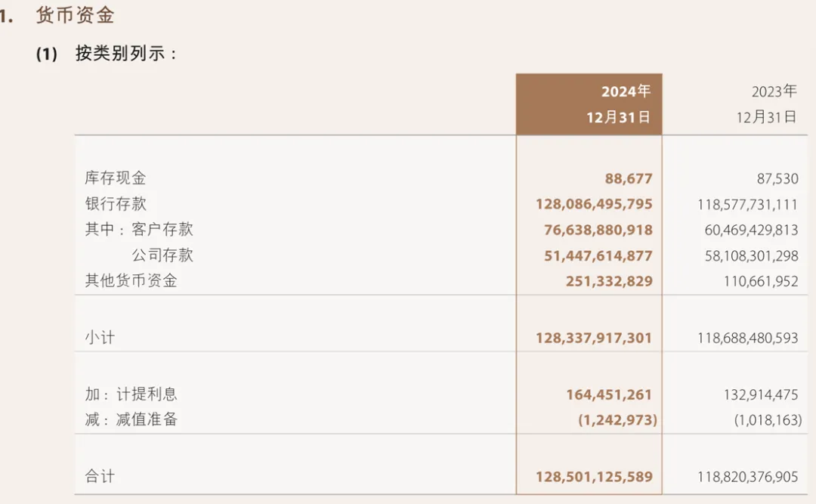Select the 减值准备 row label
Viewport: 816px width, 504px height.
click(x=147, y=419)
